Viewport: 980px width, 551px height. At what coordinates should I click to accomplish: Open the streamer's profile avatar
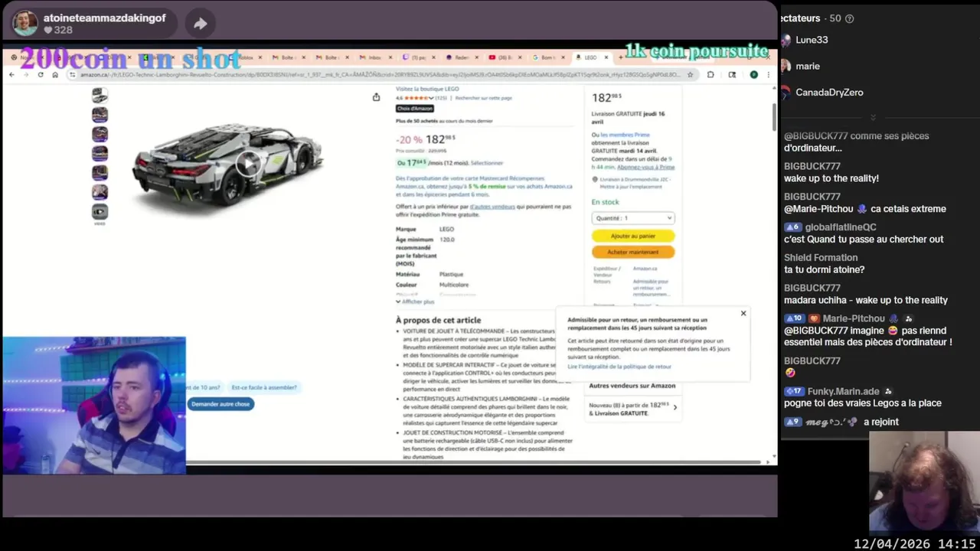25,23
